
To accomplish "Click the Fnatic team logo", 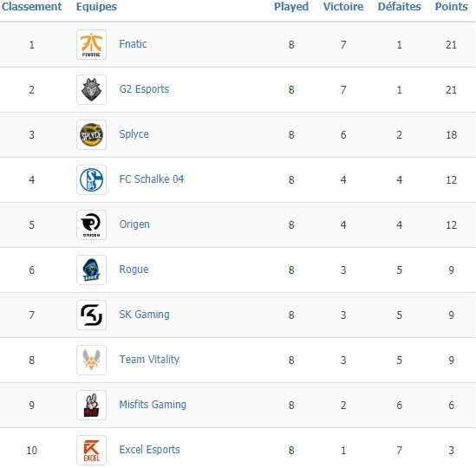I will point(91,44).
